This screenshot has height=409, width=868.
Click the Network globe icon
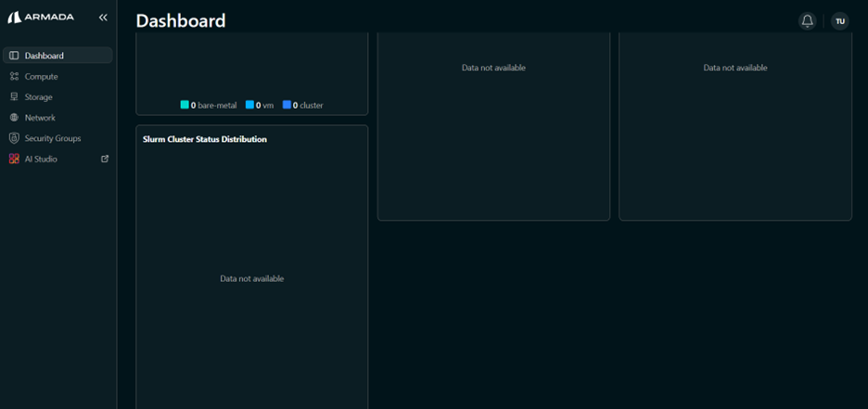(x=15, y=118)
